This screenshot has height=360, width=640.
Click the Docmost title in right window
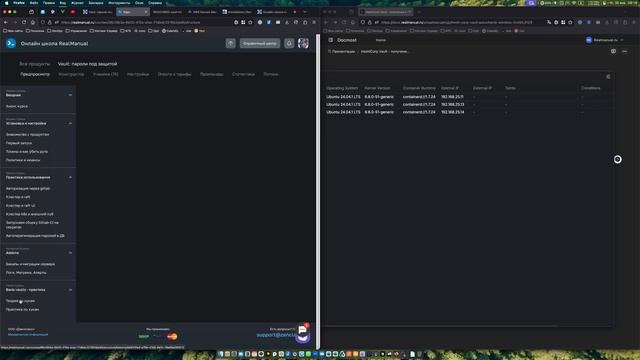pos(347,40)
